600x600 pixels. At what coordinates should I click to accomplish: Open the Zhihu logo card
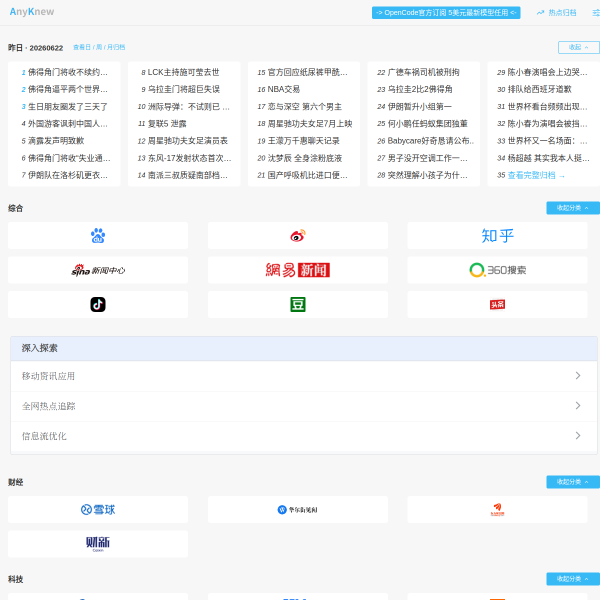point(497,236)
